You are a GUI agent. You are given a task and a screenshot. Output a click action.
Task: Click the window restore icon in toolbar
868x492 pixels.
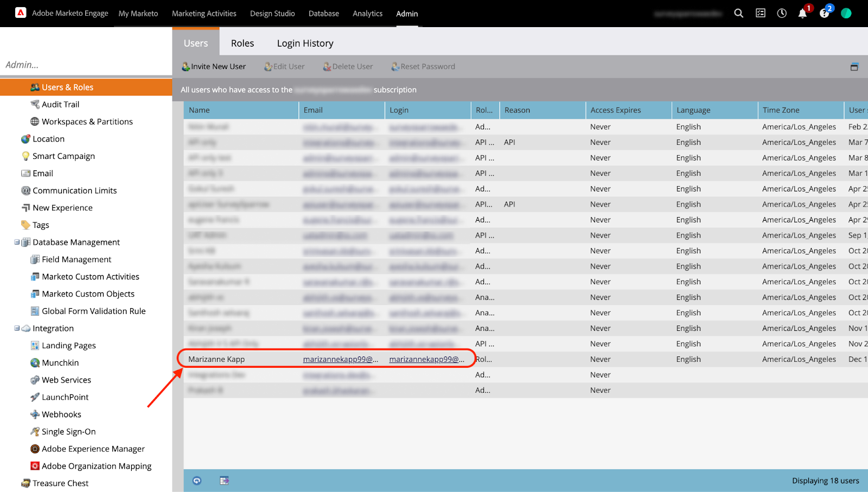(854, 67)
